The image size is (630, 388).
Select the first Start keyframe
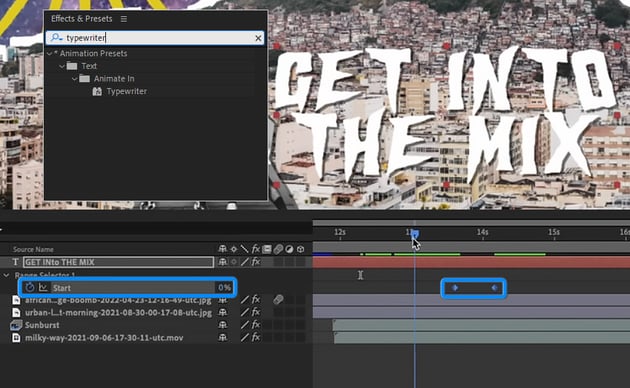point(455,288)
